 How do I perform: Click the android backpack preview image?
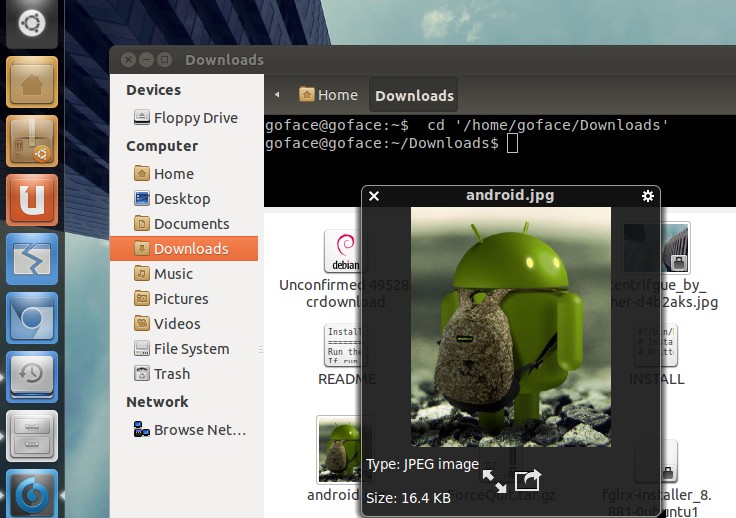click(x=511, y=327)
